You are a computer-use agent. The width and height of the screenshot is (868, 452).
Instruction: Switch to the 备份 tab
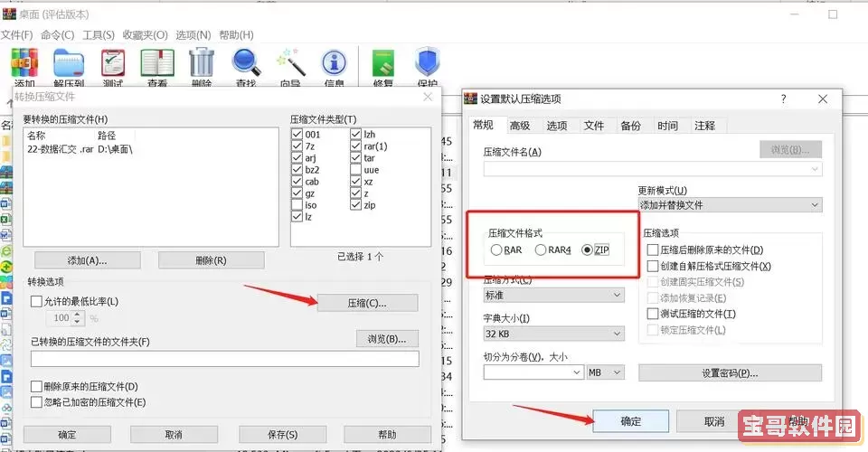[630, 126]
